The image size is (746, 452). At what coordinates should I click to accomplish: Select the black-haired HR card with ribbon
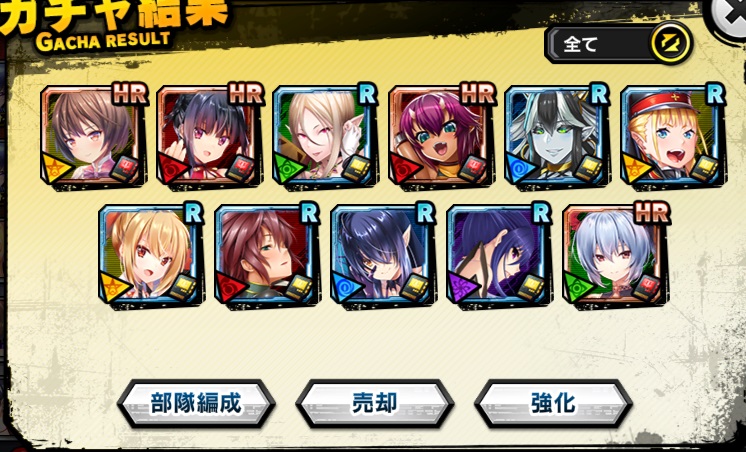pos(210,137)
